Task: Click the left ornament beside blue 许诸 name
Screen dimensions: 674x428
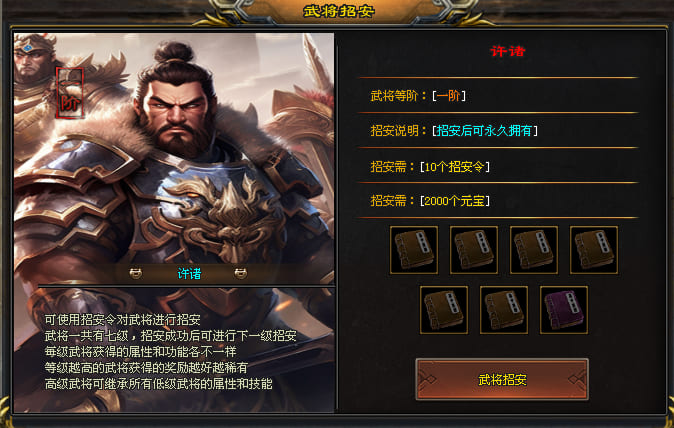Action: 136,273
